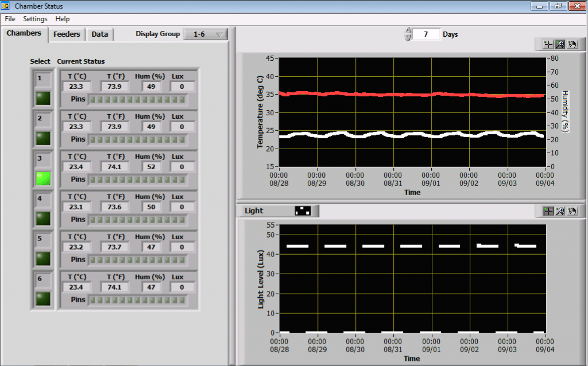This screenshot has width=588, height=366.
Task: Open the Settings menu
Action: coord(35,19)
